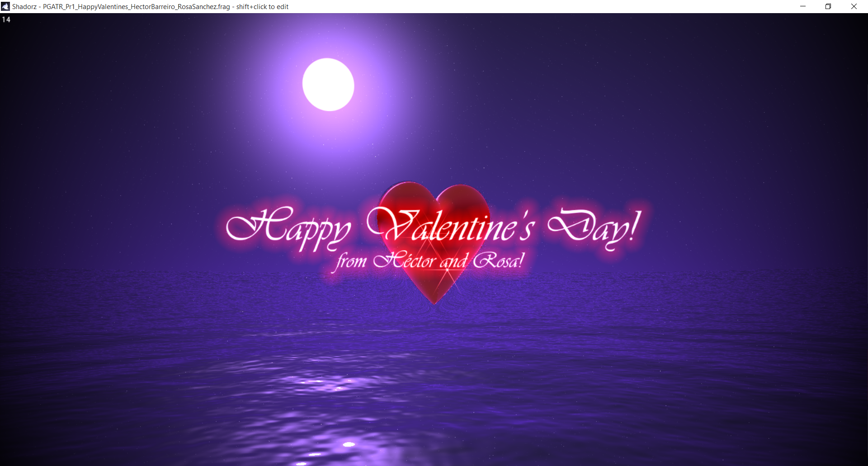Minimize the Shadorz window
Viewport: 868px width, 466px height.
[803, 6]
